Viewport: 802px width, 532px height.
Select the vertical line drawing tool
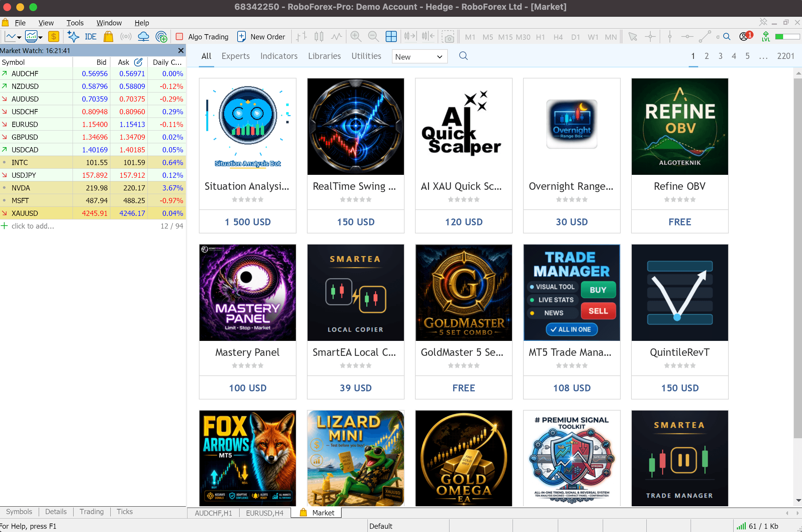click(670, 36)
